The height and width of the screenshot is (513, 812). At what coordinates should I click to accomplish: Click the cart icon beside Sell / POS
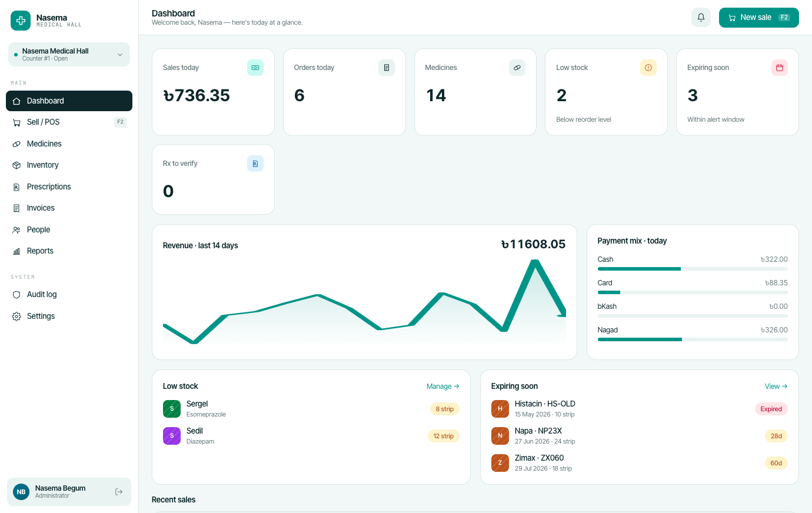coord(16,122)
